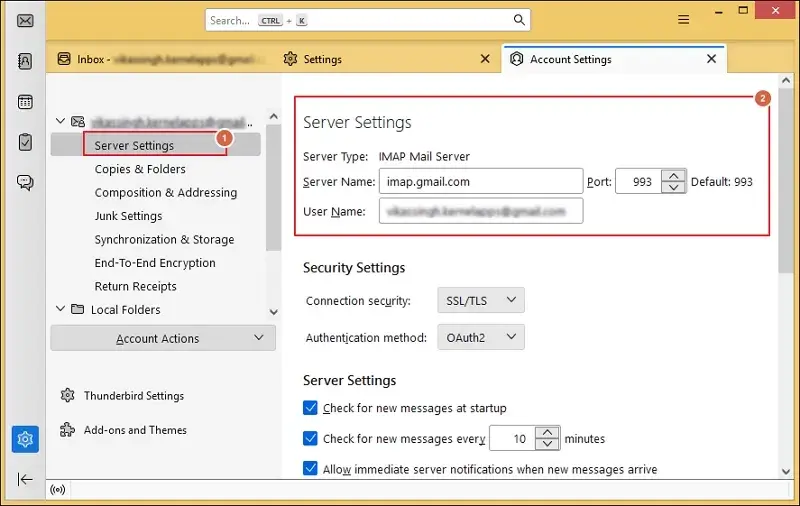Click the Gmail account envelope icon
Viewport: 800px width, 506px height.
pos(78,121)
